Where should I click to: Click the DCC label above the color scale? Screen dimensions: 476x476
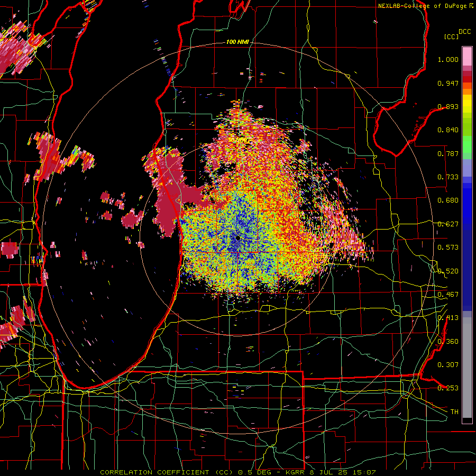point(464,32)
